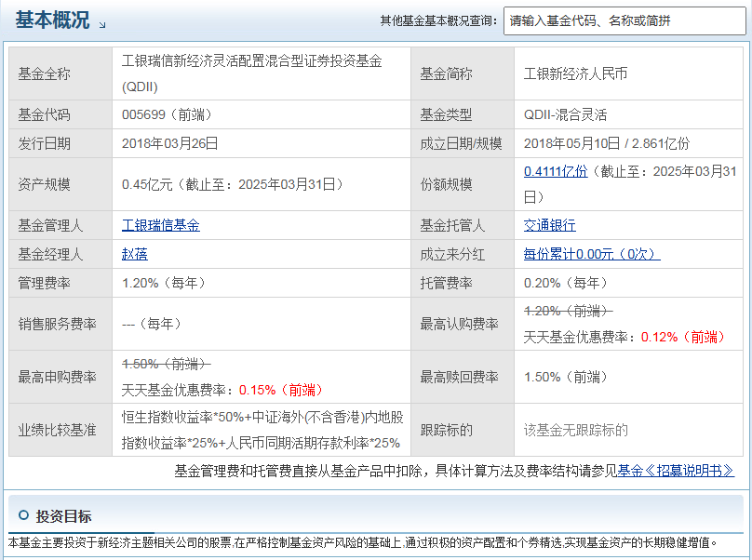Click the arrow icon beside 基本概况 heading
This screenshot has height=560, width=752.
pos(102,25)
